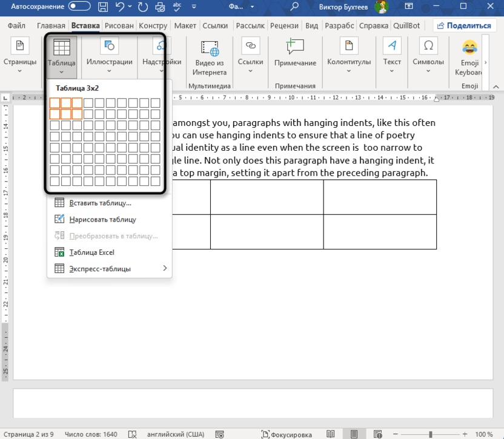
Task: Click the right indent marker on ruler
Action: [x=436, y=99]
